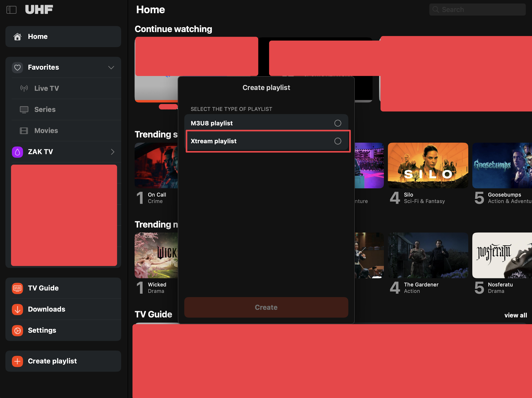
Task: Open the Silo series thumbnail
Action: point(428,165)
